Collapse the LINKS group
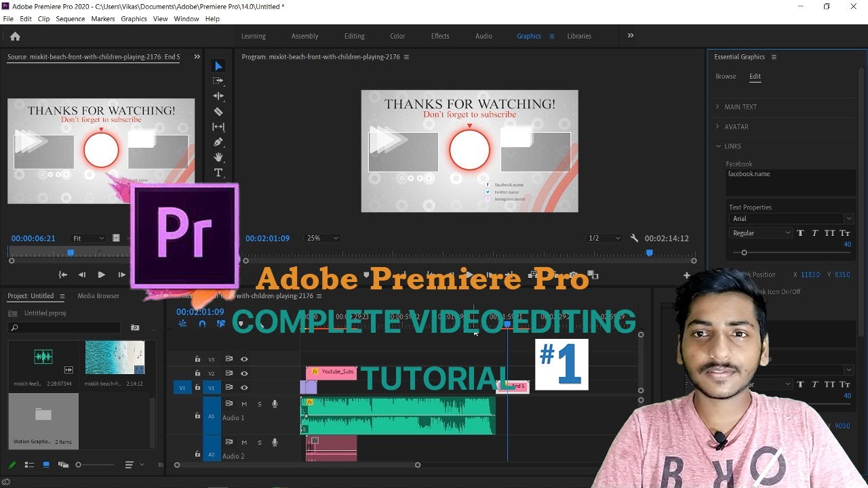The width and height of the screenshot is (868, 488). [718, 146]
